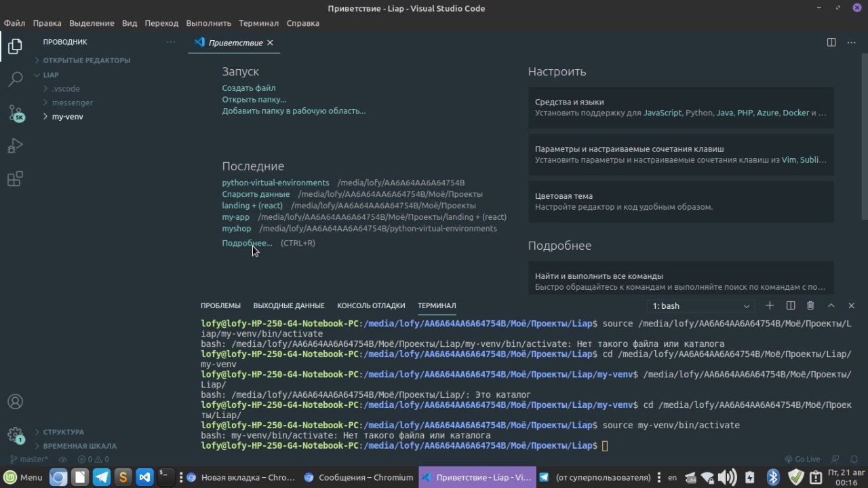Open the recent my-app project
The image size is (868, 488).
pyautogui.click(x=236, y=217)
